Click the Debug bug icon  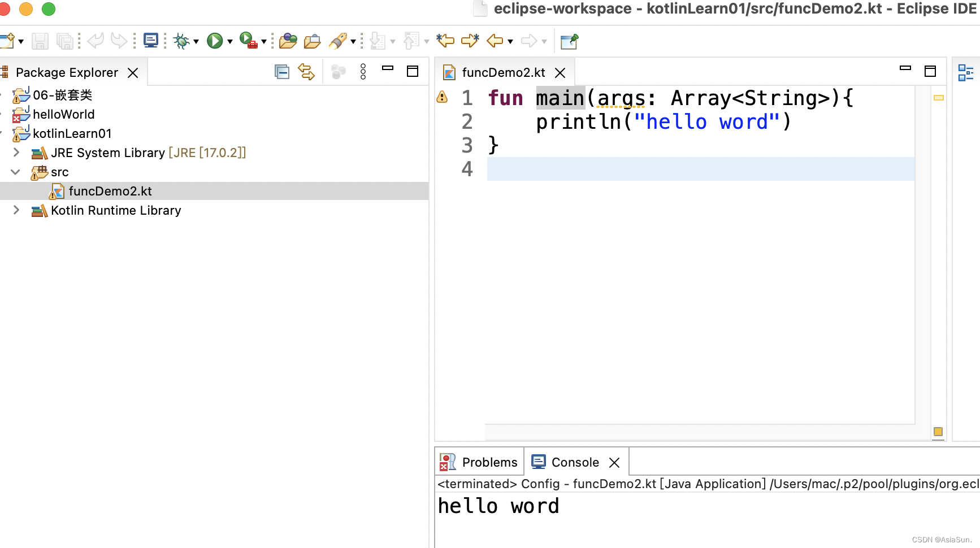[181, 41]
